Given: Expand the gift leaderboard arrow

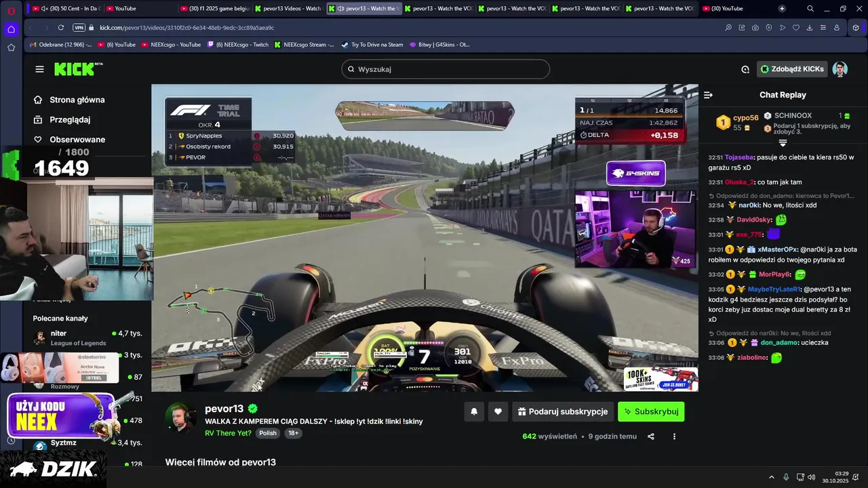Looking at the screenshot, I should coord(783,143).
